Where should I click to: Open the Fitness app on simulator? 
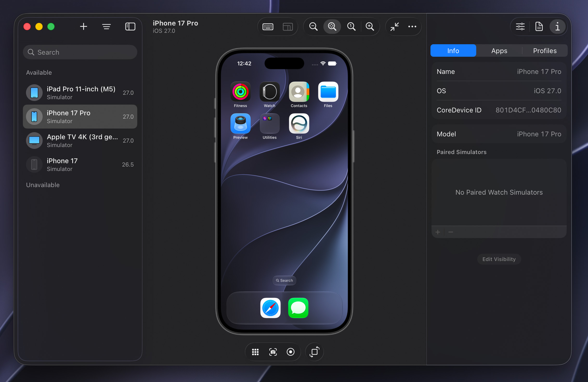pos(240,92)
